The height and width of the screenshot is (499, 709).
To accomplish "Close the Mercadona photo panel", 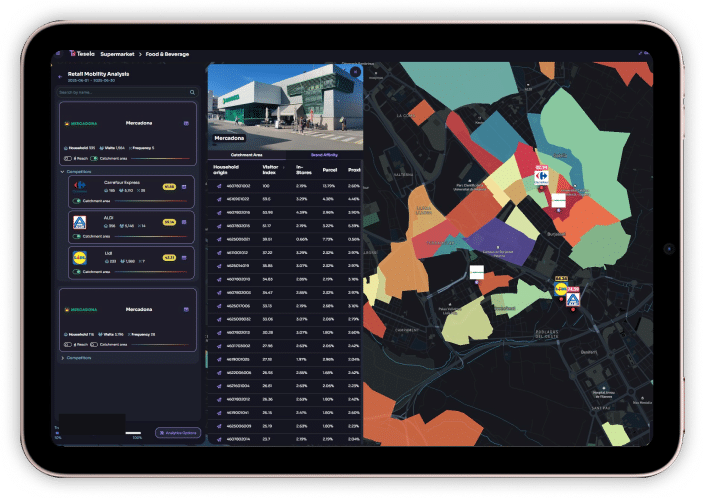I will tap(355, 72).
